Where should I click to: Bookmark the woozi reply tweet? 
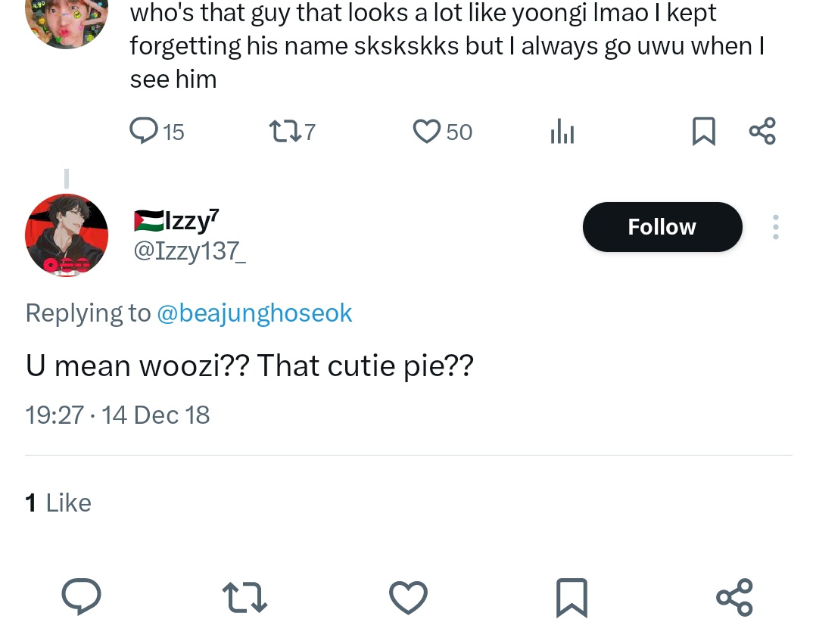pyautogui.click(x=572, y=597)
